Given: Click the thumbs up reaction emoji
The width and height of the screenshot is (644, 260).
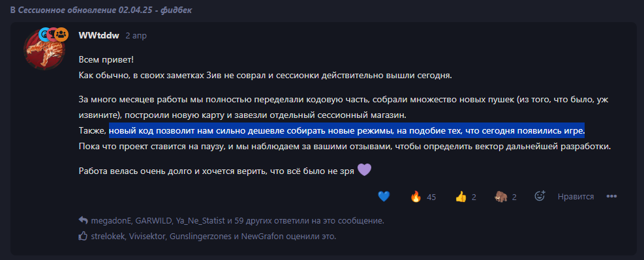Looking at the screenshot, I should coord(461,197).
